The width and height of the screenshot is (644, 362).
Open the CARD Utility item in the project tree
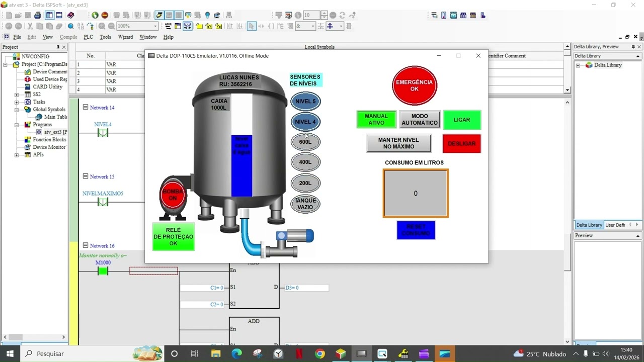[47, 86]
